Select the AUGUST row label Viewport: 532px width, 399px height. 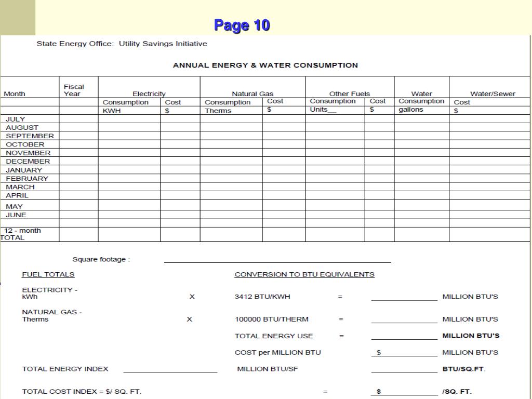coord(22,128)
